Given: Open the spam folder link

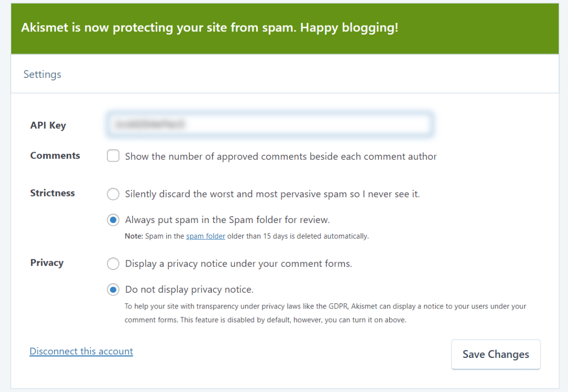Looking at the screenshot, I should pyautogui.click(x=206, y=236).
